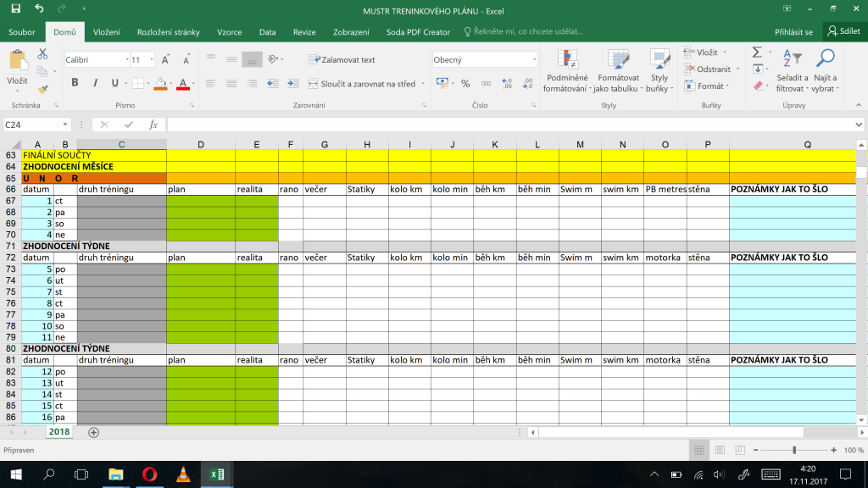Apply the percent style number format
Screen dimensions: 868x488
465,84
